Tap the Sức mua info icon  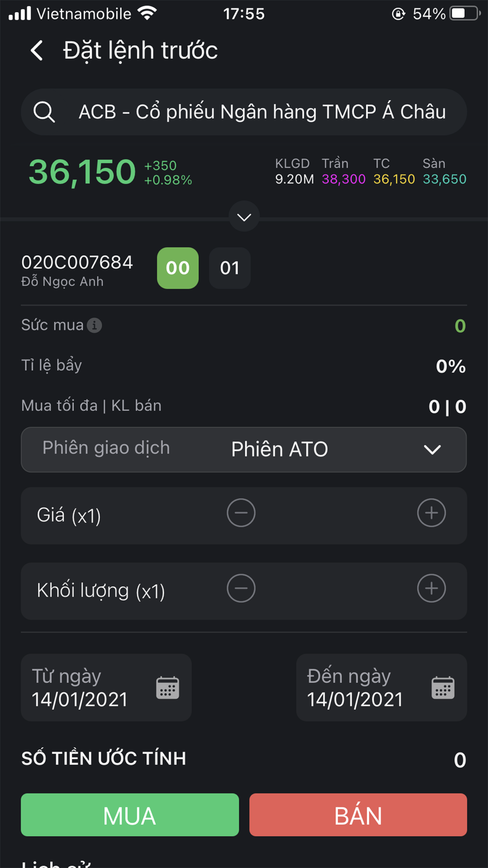click(94, 325)
